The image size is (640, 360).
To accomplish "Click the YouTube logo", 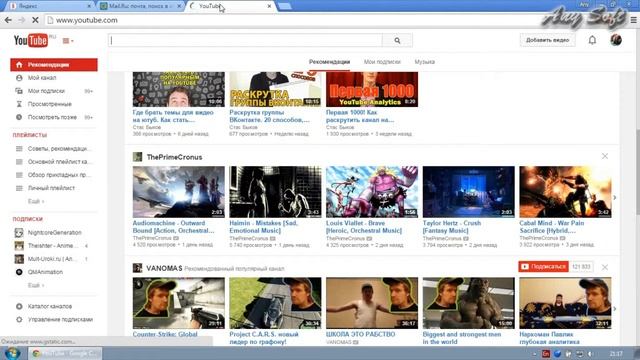I will (31, 40).
